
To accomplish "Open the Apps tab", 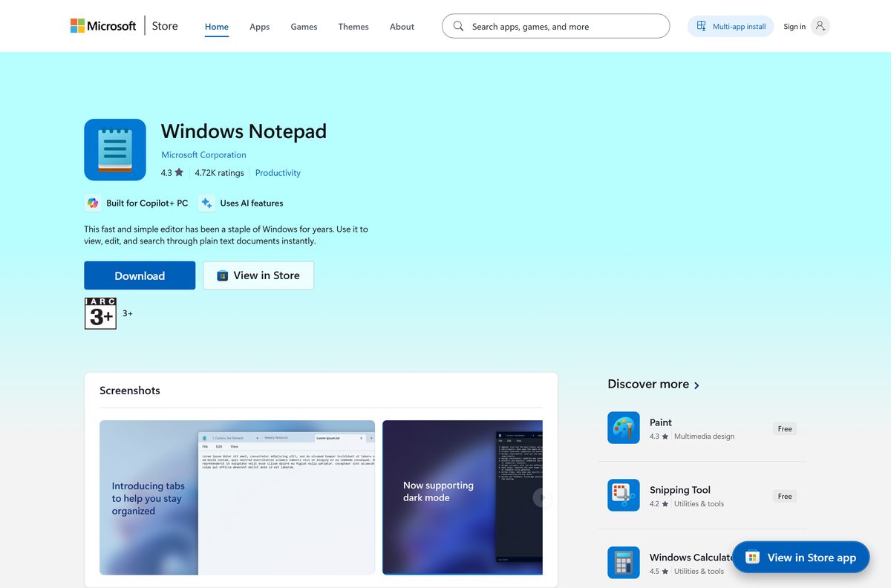I will (x=259, y=27).
